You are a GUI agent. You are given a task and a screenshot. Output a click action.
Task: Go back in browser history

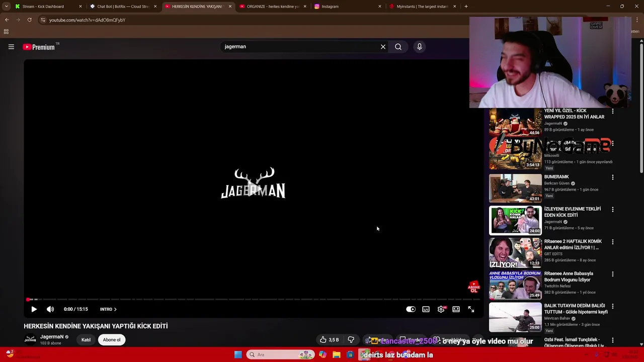(7, 20)
